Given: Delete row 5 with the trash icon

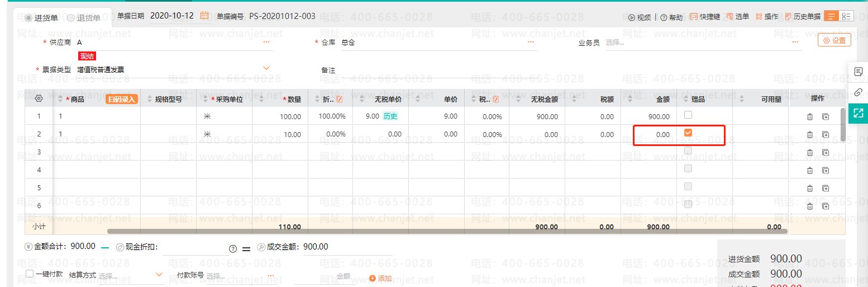Looking at the screenshot, I should click(x=810, y=188).
